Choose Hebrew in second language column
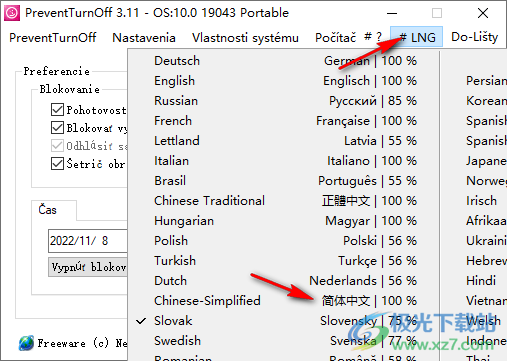The height and width of the screenshot is (361, 507). [486, 261]
